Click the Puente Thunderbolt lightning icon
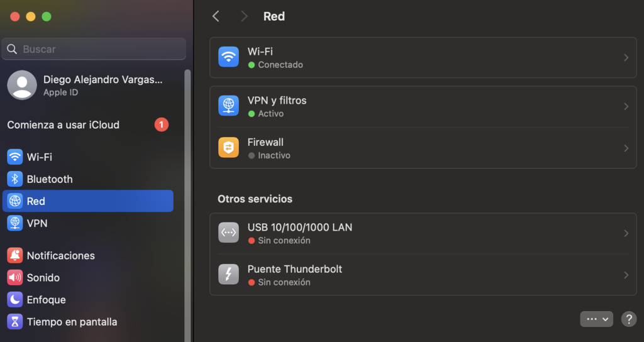 [x=228, y=275]
